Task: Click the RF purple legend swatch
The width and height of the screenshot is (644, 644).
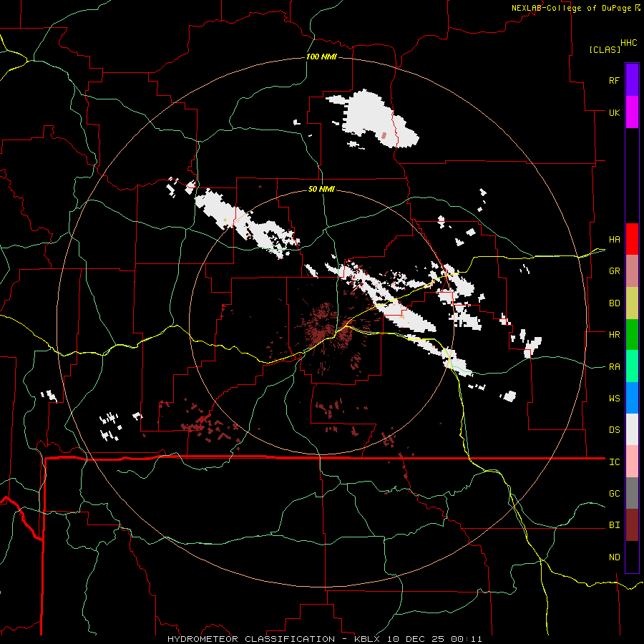Action: click(x=632, y=80)
